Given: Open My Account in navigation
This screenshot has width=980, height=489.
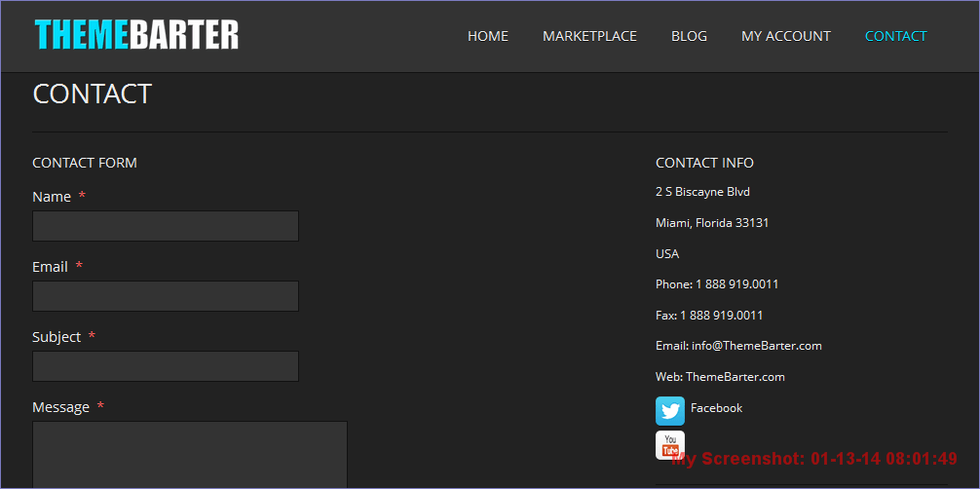Looking at the screenshot, I should click(x=785, y=36).
